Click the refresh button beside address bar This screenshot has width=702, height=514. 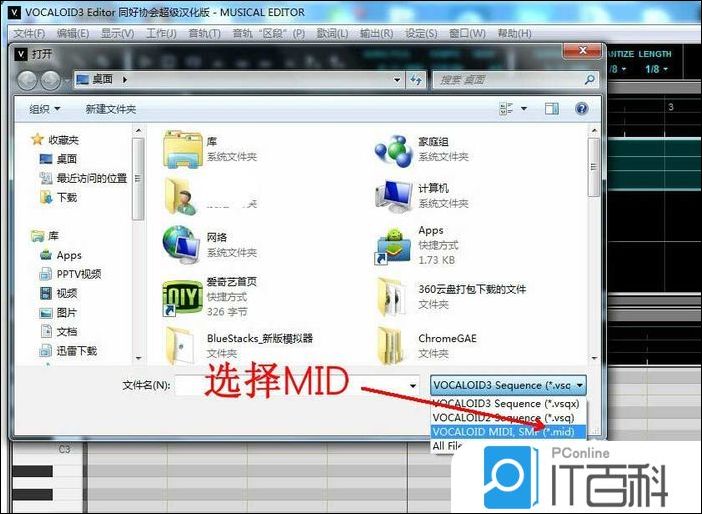click(416, 80)
